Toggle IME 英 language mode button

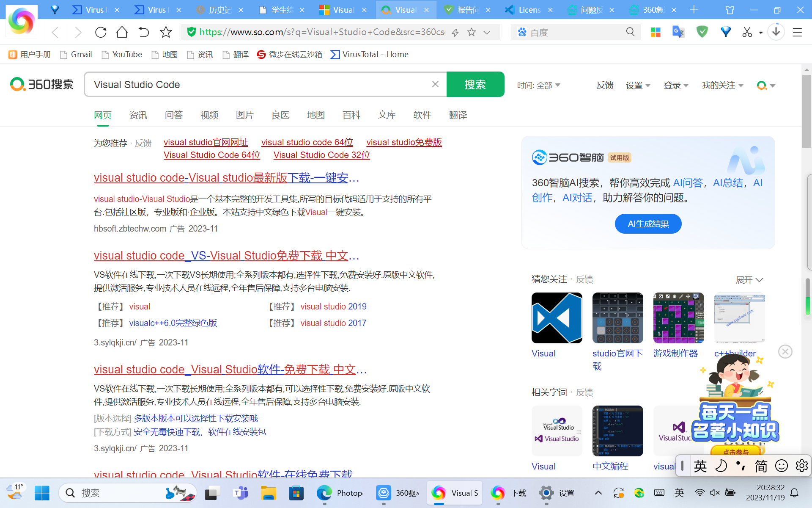(700, 466)
